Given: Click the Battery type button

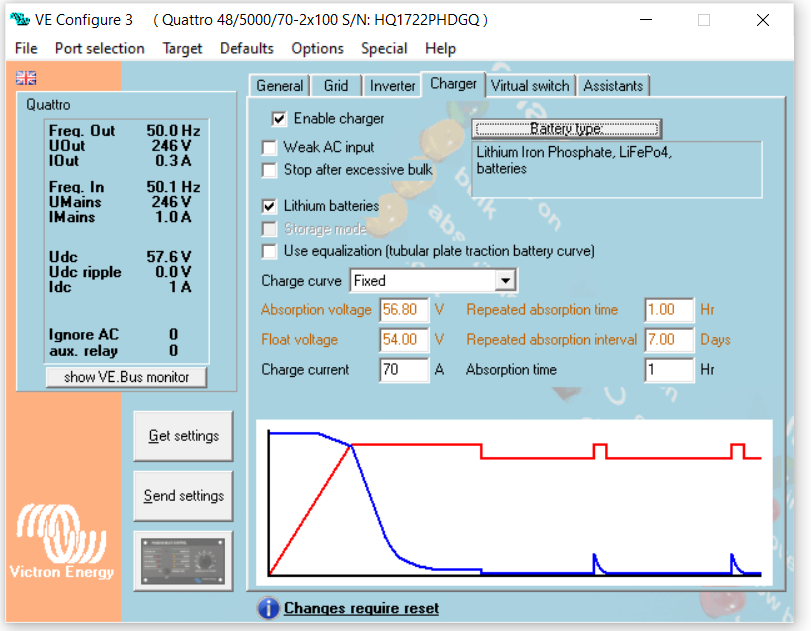Looking at the screenshot, I should [x=566, y=129].
